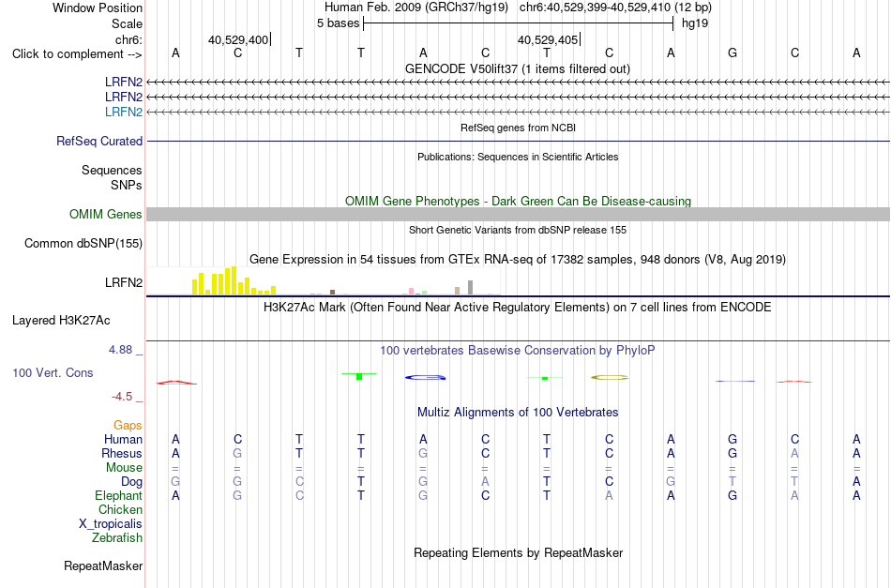Click the first G in the Rhesus row
The width and height of the screenshot is (891, 588).
pos(237,453)
